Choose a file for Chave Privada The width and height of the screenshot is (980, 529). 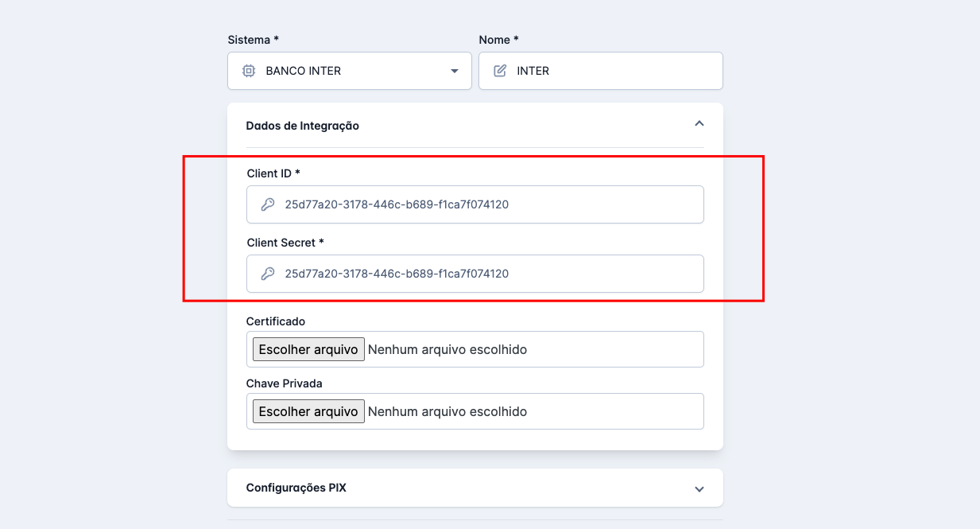308,411
